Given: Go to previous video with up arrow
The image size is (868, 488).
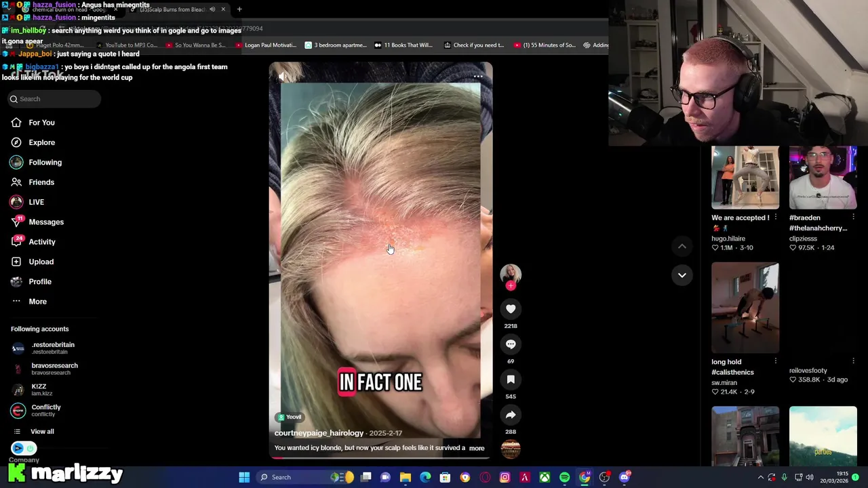Looking at the screenshot, I should (x=682, y=247).
